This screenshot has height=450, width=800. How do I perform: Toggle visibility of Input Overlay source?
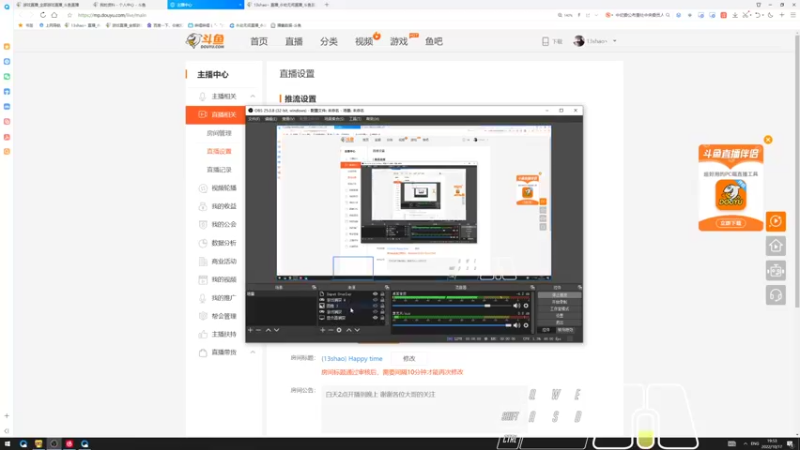[x=375, y=294]
